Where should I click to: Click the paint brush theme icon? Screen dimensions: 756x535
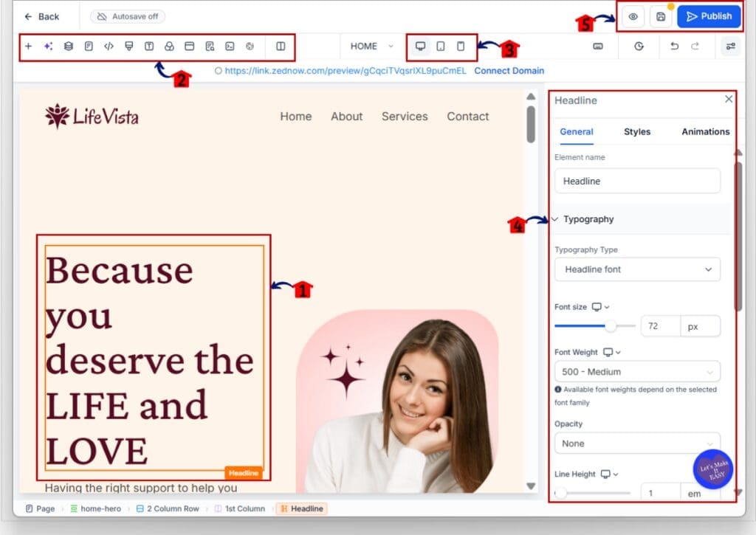[x=128, y=46]
